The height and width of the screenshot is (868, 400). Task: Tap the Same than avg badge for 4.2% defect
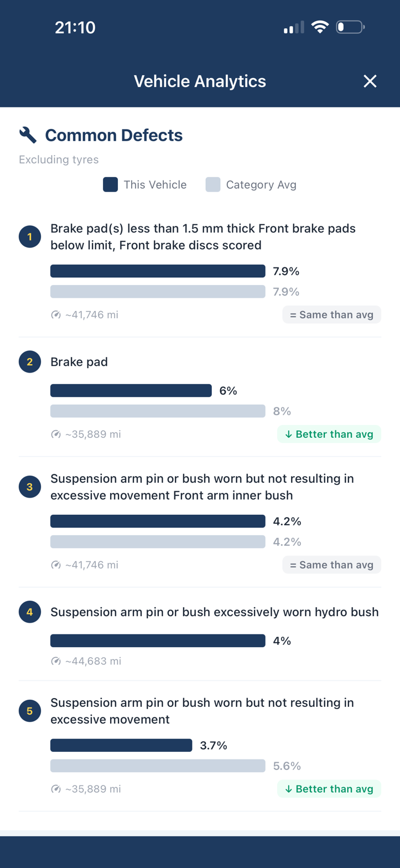point(332,565)
